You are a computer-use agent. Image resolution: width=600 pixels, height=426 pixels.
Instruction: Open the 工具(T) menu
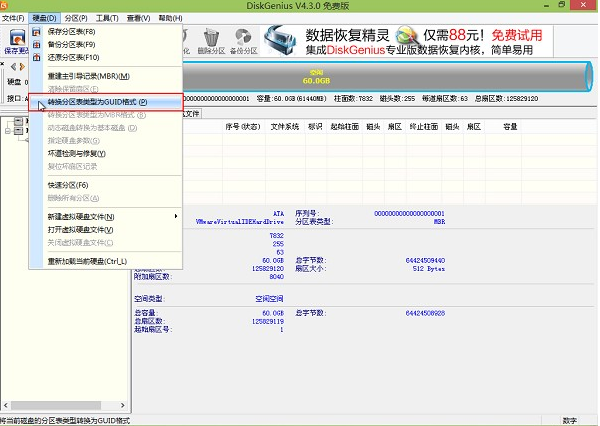[x=107, y=18]
